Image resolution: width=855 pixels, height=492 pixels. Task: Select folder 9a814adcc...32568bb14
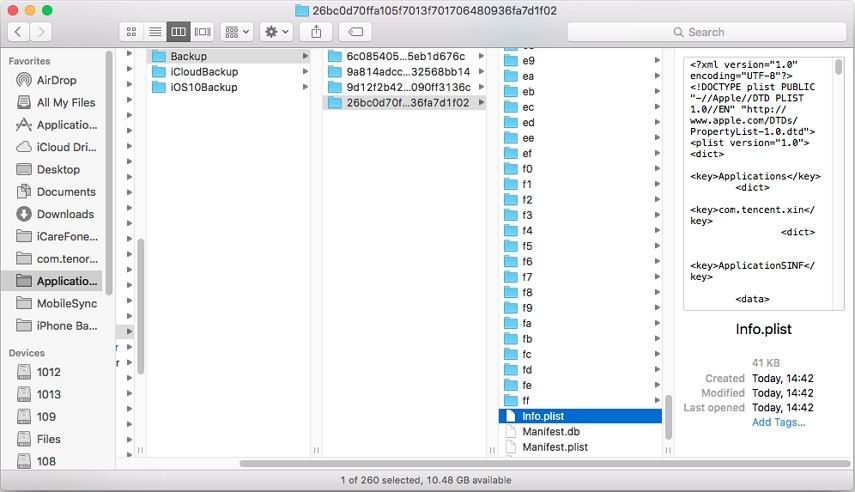pyautogui.click(x=405, y=72)
